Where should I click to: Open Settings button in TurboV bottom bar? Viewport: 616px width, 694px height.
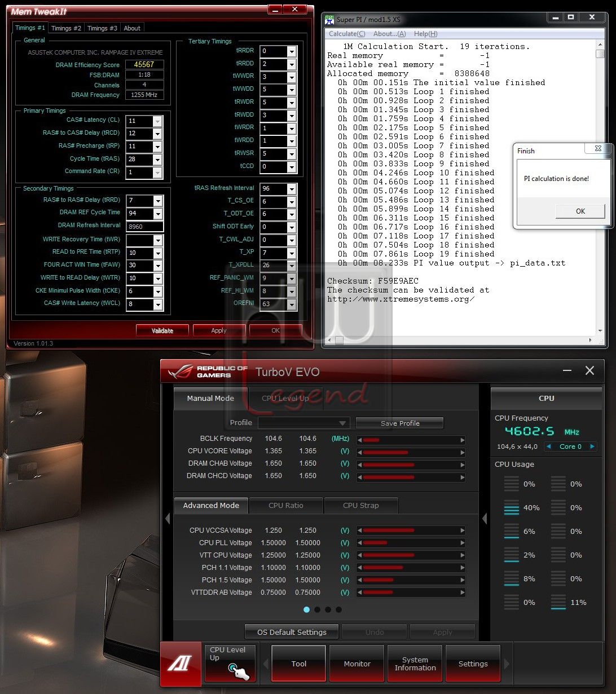473,664
